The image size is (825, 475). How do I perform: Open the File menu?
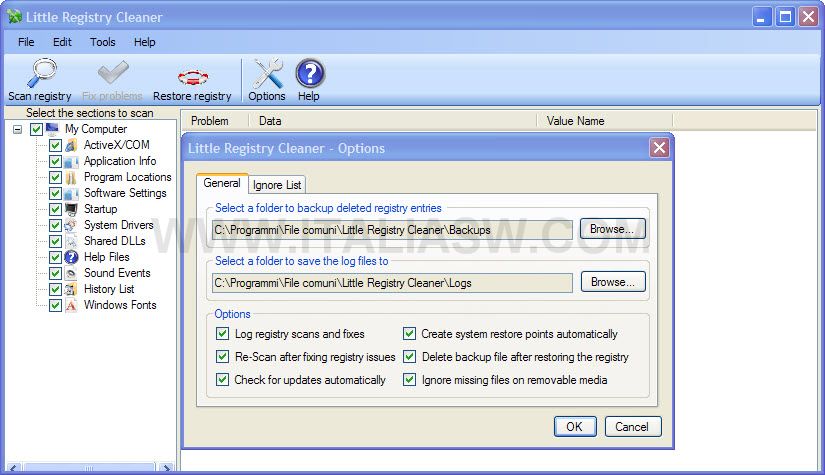tap(26, 42)
